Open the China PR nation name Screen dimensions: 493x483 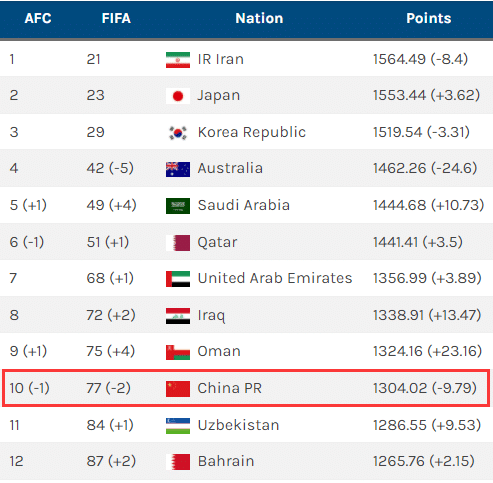click(230, 388)
